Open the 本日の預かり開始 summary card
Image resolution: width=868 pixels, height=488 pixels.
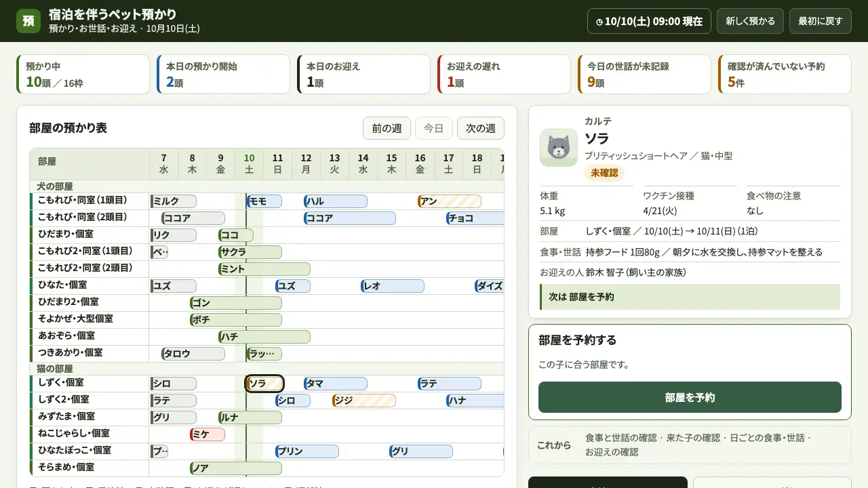point(223,75)
